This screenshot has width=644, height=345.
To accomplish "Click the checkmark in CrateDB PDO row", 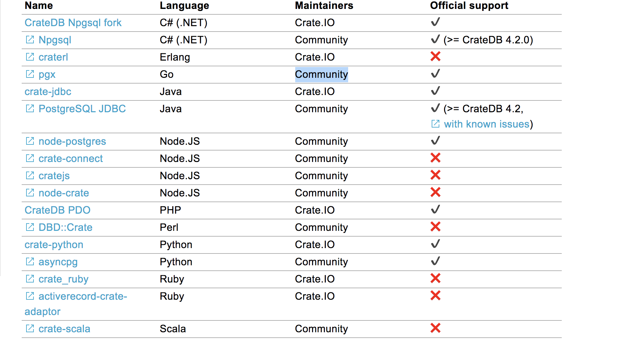I will (x=435, y=209).
